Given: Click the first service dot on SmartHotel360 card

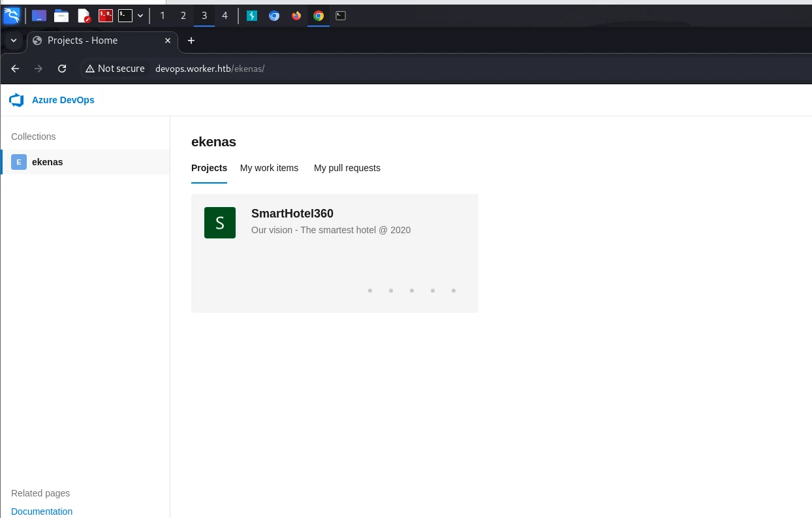Looking at the screenshot, I should 370,291.
